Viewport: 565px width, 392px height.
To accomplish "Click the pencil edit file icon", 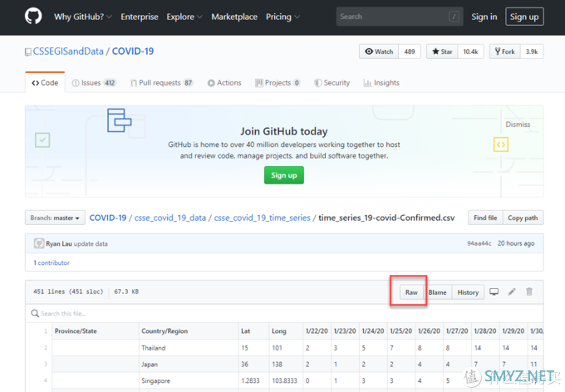I will pyautogui.click(x=512, y=292).
